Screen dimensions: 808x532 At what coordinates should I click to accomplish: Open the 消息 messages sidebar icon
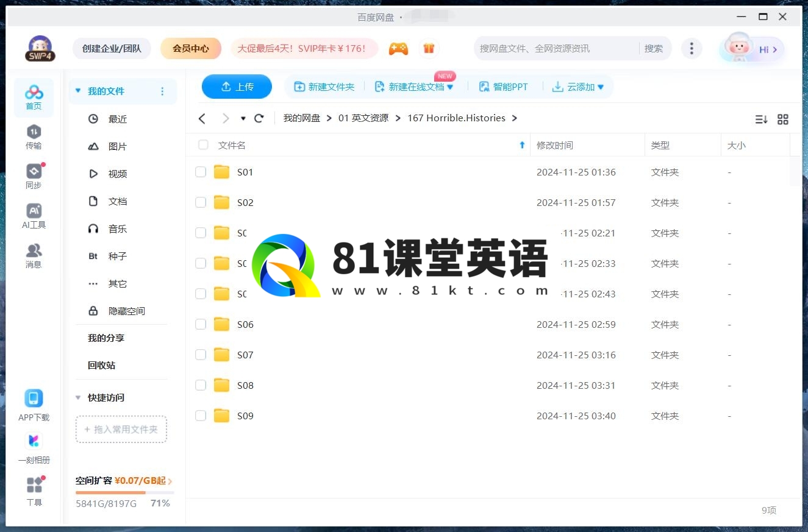click(x=34, y=256)
